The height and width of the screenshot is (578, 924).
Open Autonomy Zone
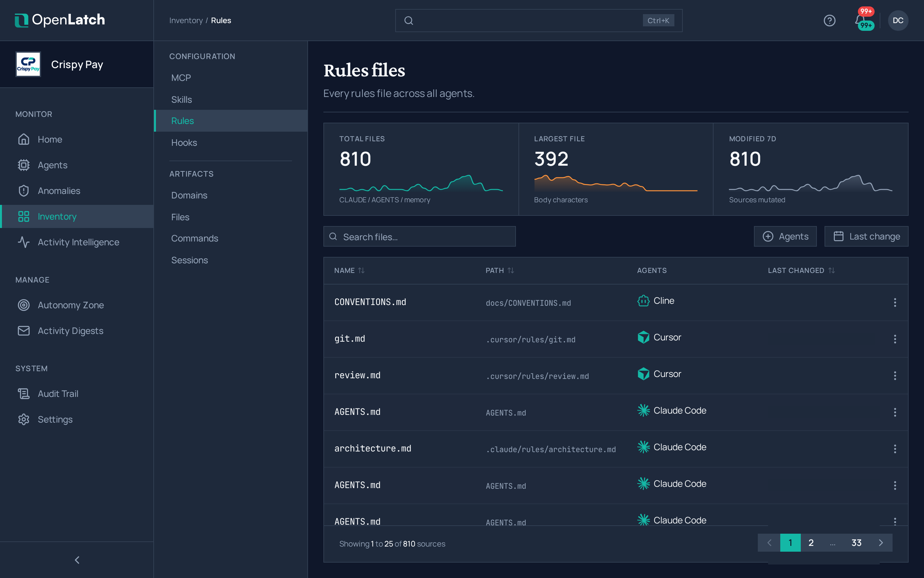pyautogui.click(x=77, y=305)
